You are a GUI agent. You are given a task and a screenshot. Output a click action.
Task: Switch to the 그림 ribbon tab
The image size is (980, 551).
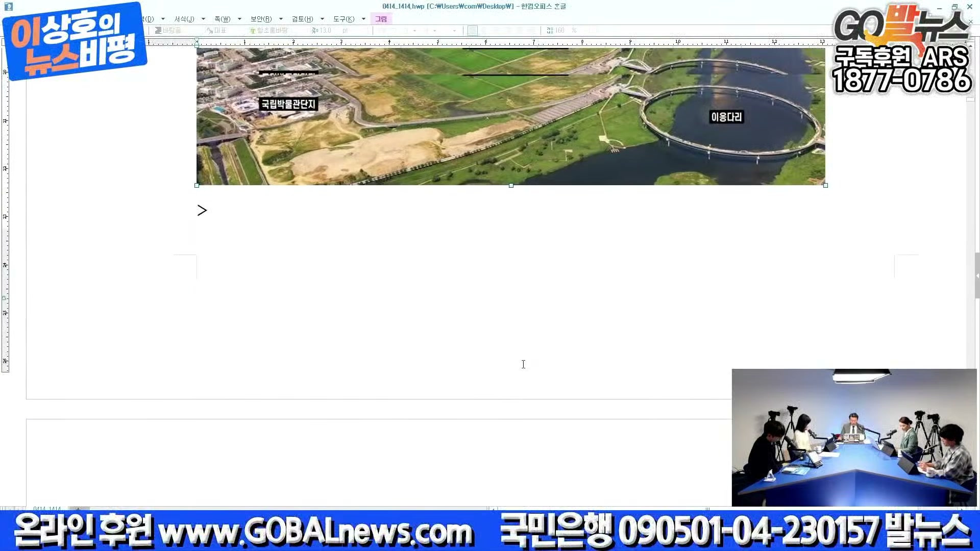pyautogui.click(x=381, y=19)
